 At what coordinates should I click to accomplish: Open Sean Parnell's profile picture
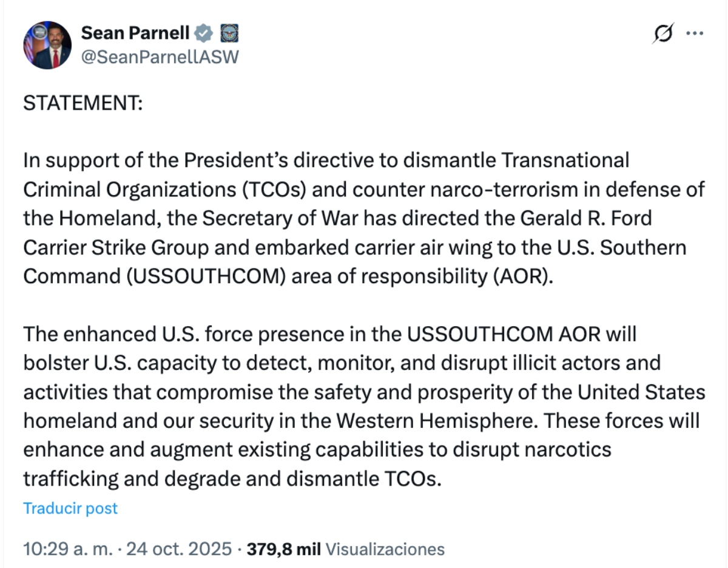[x=47, y=45]
